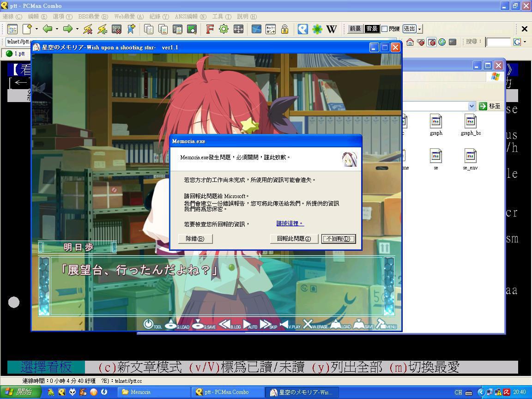Open the Google search engine dropdown

525,42
